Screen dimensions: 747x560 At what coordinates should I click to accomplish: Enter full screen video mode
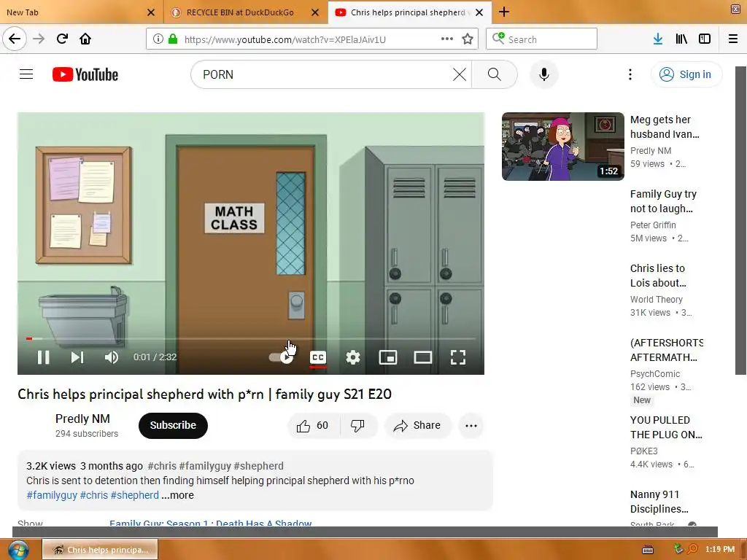(458, 357)
